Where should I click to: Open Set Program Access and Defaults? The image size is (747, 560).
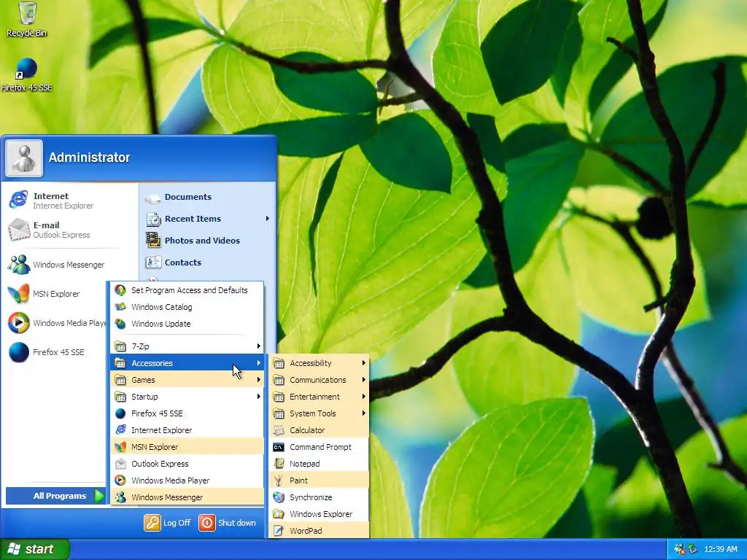click(x=187, y=290)
